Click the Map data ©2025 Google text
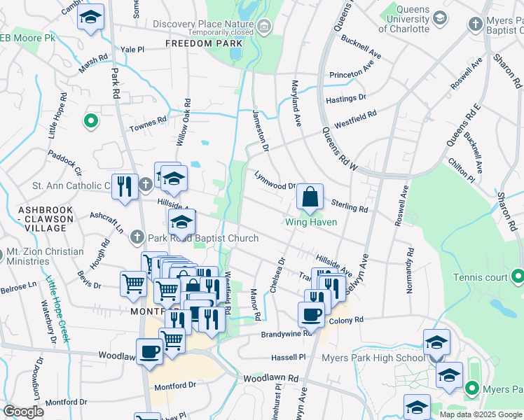This screenshot has width=524, height=420. [481, 414]
